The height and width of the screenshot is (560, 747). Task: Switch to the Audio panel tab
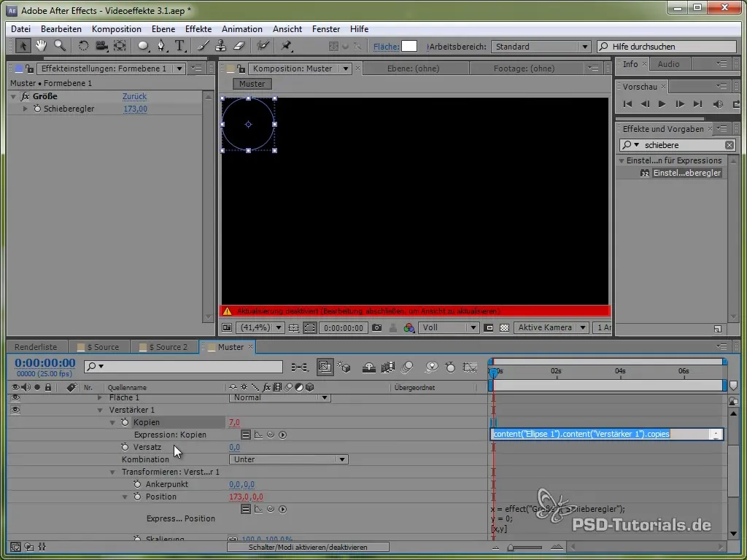[x=668, y=64]
